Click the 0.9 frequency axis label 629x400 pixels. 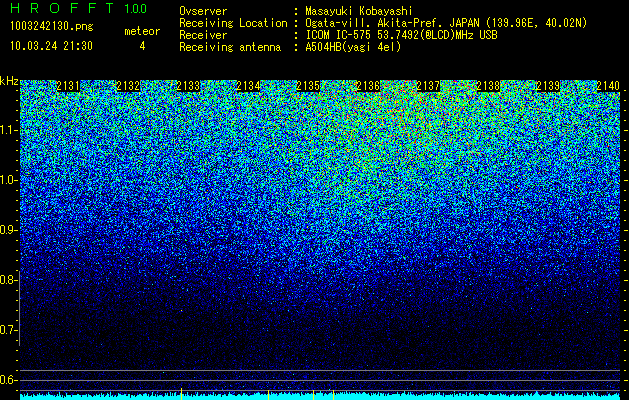tap(7, 230)
